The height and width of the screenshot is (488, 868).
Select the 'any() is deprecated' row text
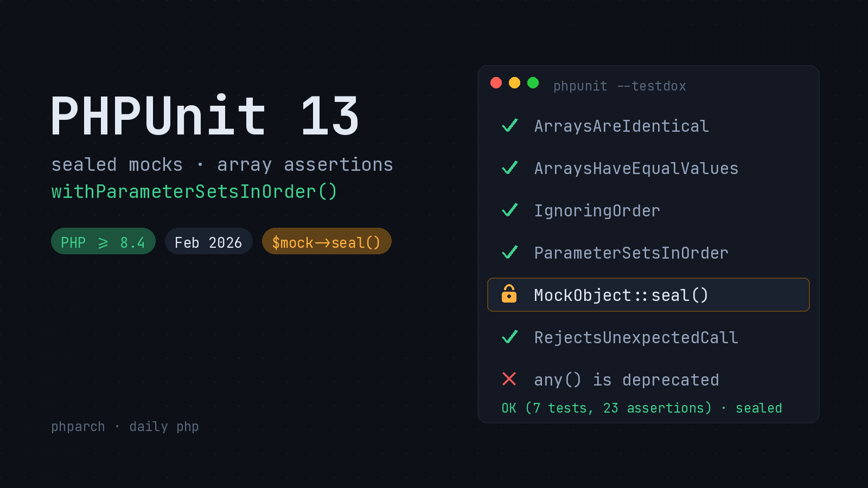pyautogui.click(x=627, y=380)
